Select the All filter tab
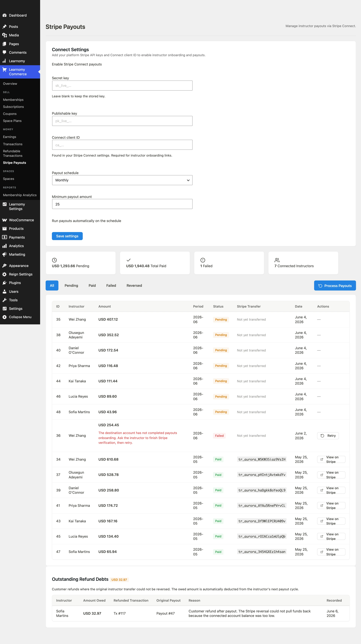Image resolution: width=361 pixels, height=644 pixels. (52, 285)
